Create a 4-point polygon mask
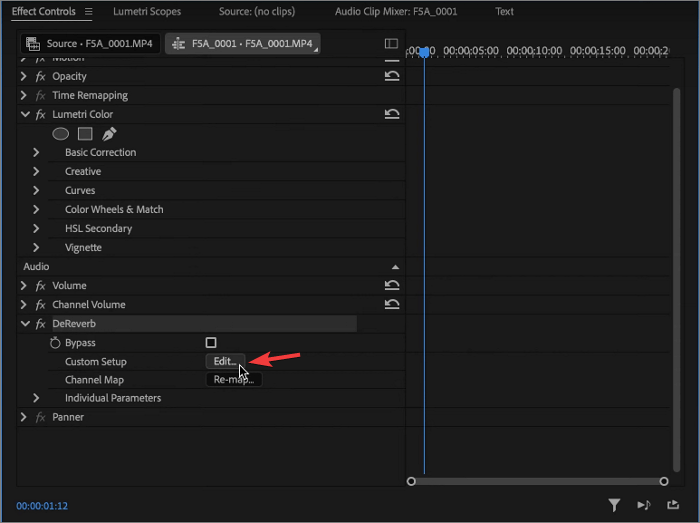This screenshot has width=700, height=523. point(85,134)
